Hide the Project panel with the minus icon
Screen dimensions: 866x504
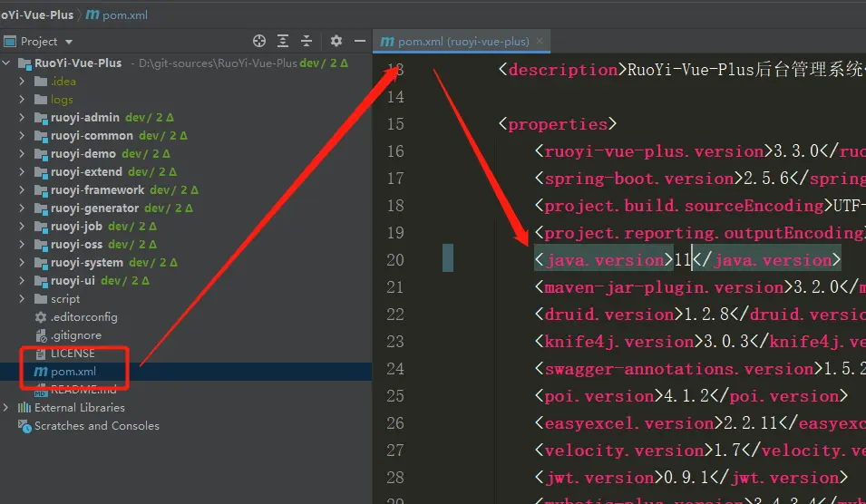point(360,41)
